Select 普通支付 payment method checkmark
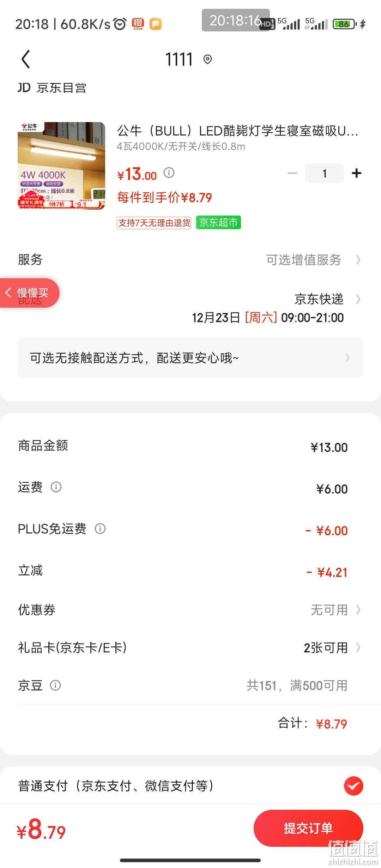 click(x=353, y=786)
